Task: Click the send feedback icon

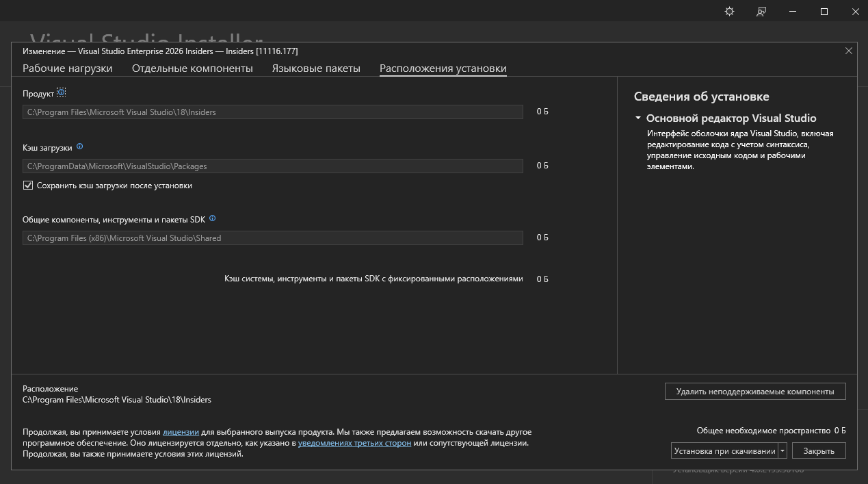Action: (761, 12)
